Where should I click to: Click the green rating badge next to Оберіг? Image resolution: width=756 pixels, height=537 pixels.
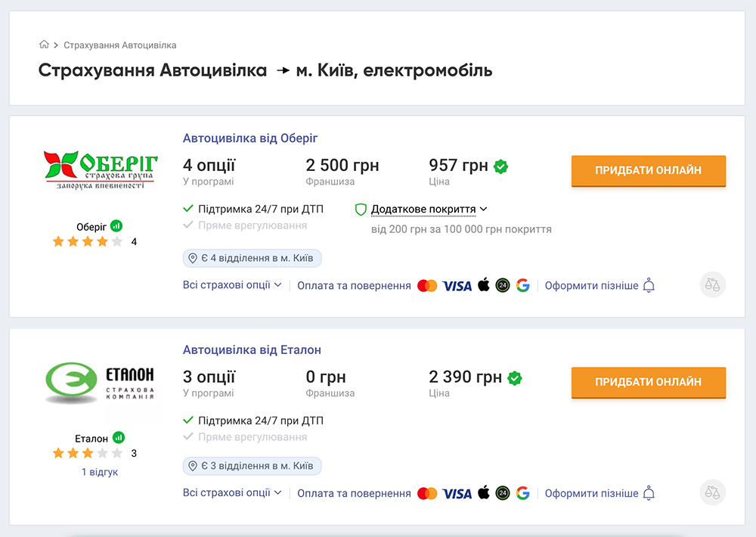coord(116,226)
